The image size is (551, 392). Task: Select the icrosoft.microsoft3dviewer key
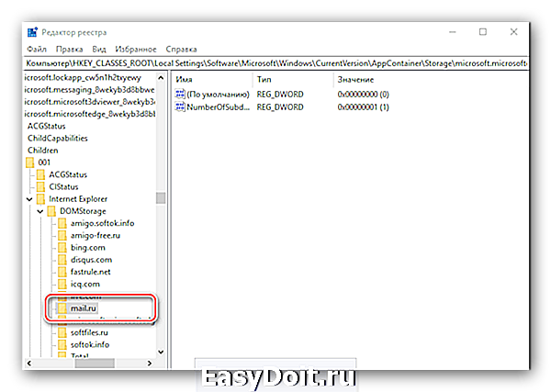[90, 102]
